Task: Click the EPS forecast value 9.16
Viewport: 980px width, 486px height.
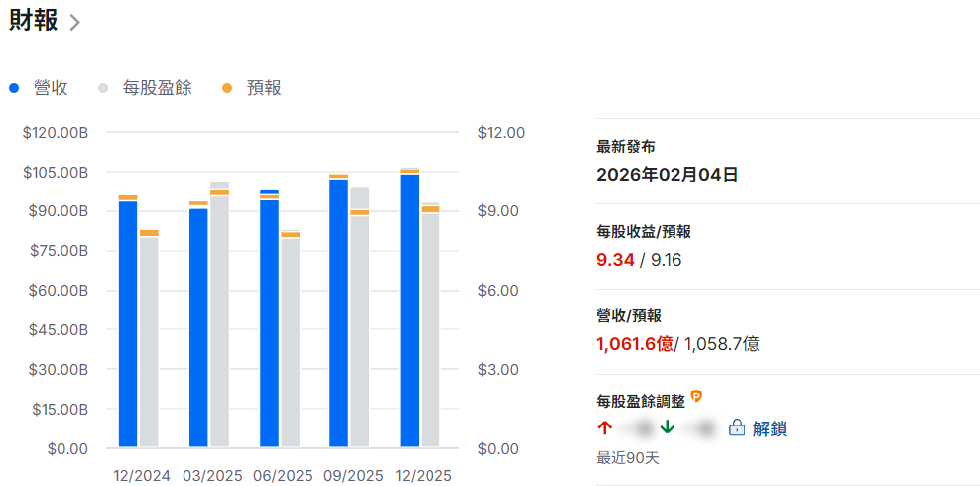Action: click(x=667, y=259)
